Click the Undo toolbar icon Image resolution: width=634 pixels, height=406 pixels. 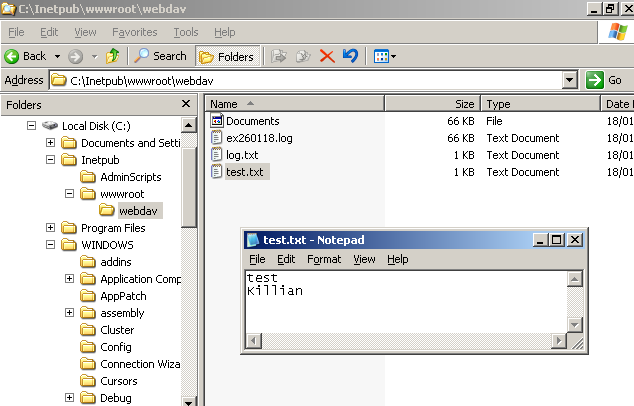tap(350, 56)
